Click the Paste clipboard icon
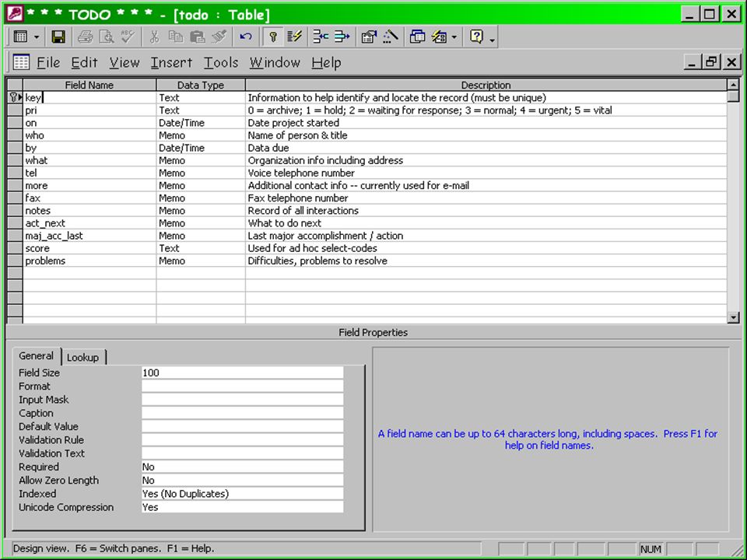Viewport: 747px width, 560px height. (x=197, y=37)
